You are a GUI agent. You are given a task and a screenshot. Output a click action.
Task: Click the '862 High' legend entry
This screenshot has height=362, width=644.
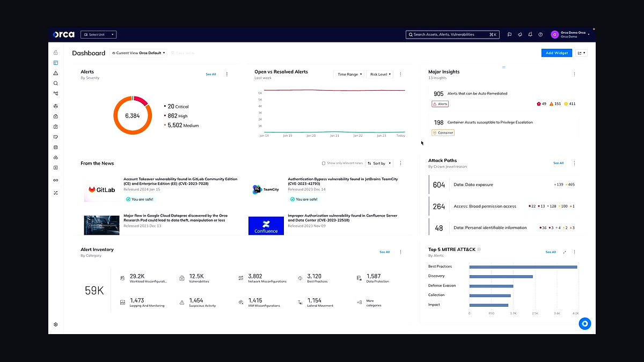(x=175, y=116)
